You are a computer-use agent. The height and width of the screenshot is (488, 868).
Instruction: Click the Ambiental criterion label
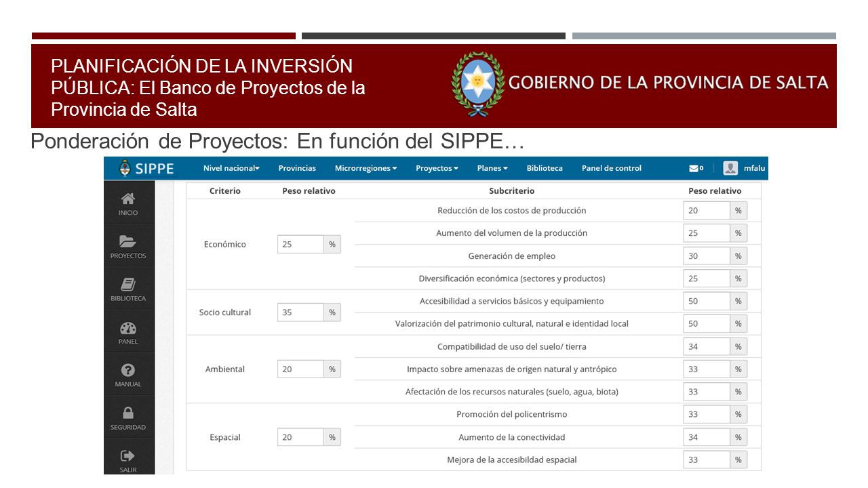[225, 369]
